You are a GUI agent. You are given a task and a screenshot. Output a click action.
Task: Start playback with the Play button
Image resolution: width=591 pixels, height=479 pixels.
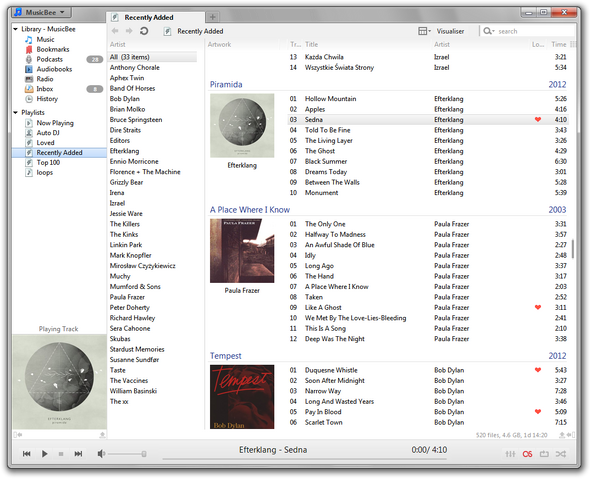click(x=44, y=454)
